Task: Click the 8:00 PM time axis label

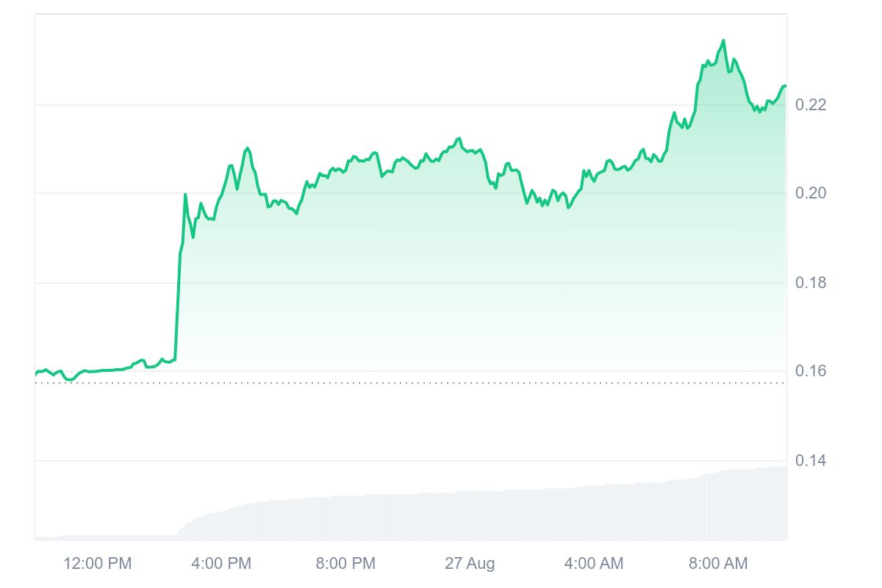Action: coord(345,564)
